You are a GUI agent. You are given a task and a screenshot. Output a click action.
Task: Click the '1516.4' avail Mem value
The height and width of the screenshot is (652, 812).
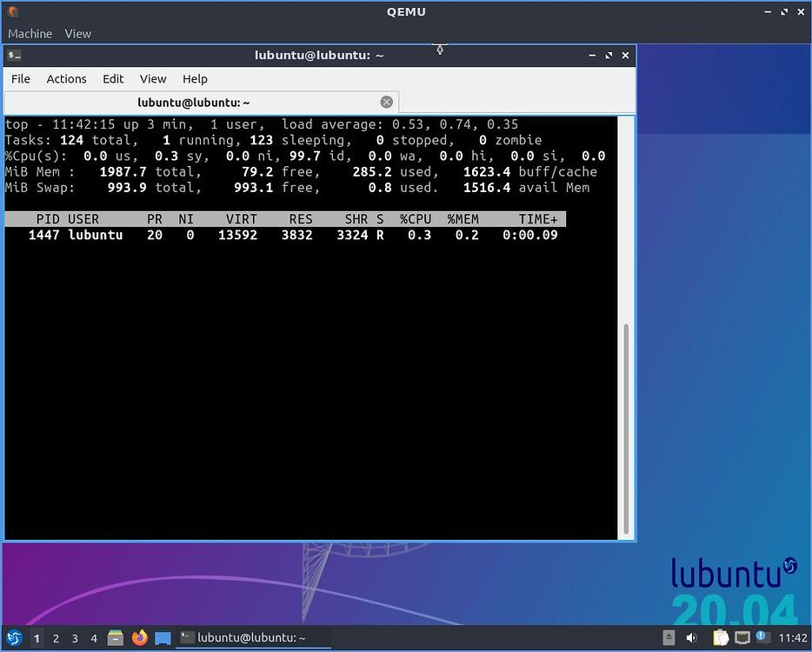pyautogui.click(x=487, y=188)
